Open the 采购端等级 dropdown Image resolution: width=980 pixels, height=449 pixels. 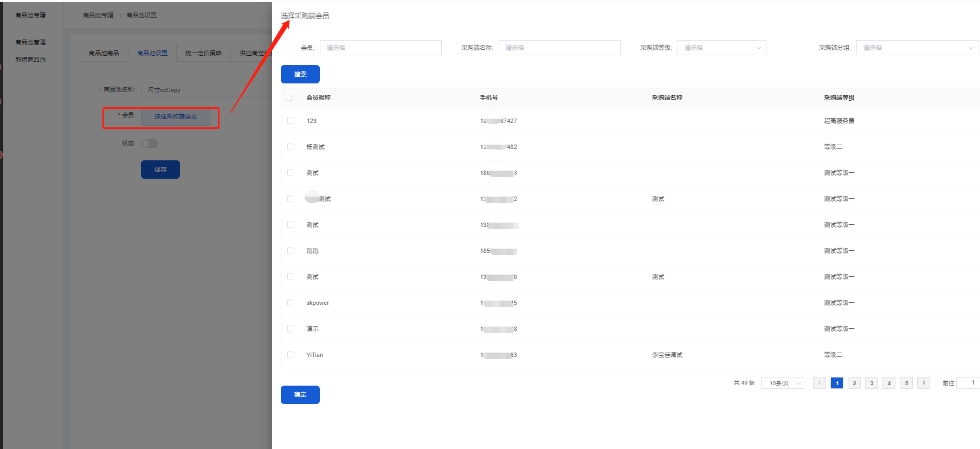click(721, 48)
